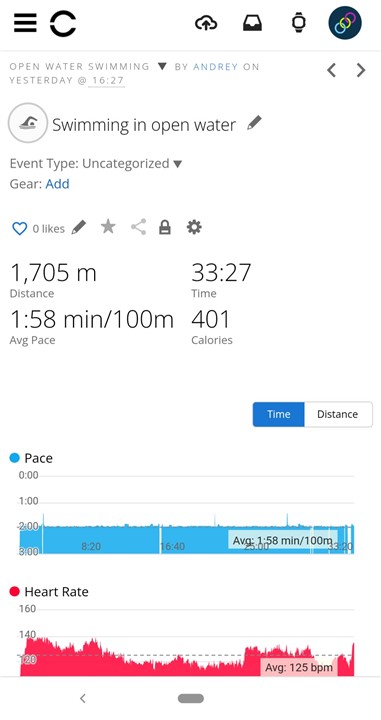Open the gear settings for this activity
381x720 pixels.
tap(194, 227)
